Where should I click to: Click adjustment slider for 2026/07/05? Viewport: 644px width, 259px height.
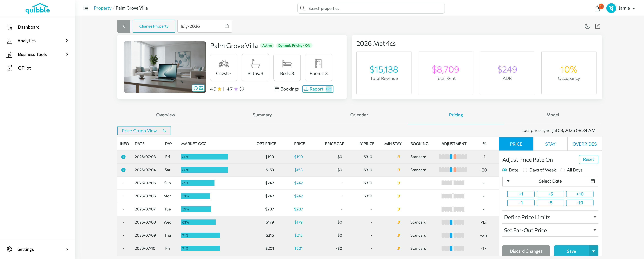[x=453, y=183]
